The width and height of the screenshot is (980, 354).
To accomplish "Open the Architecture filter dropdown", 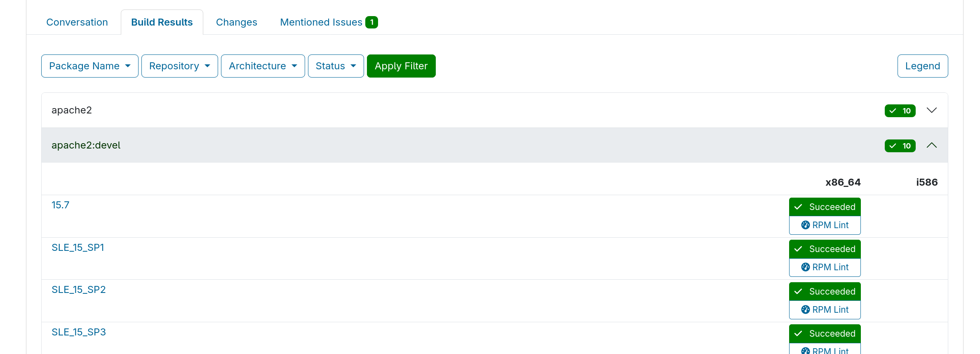I will (263, 66).
